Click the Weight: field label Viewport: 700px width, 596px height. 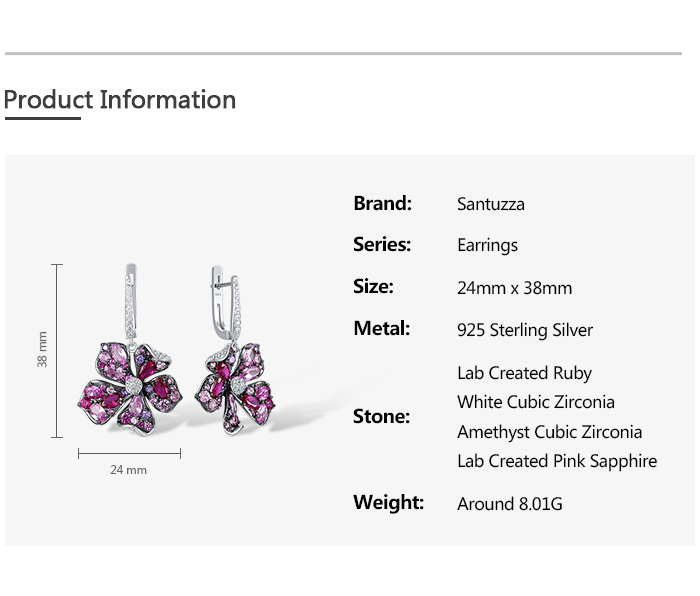tap(388, 502)
